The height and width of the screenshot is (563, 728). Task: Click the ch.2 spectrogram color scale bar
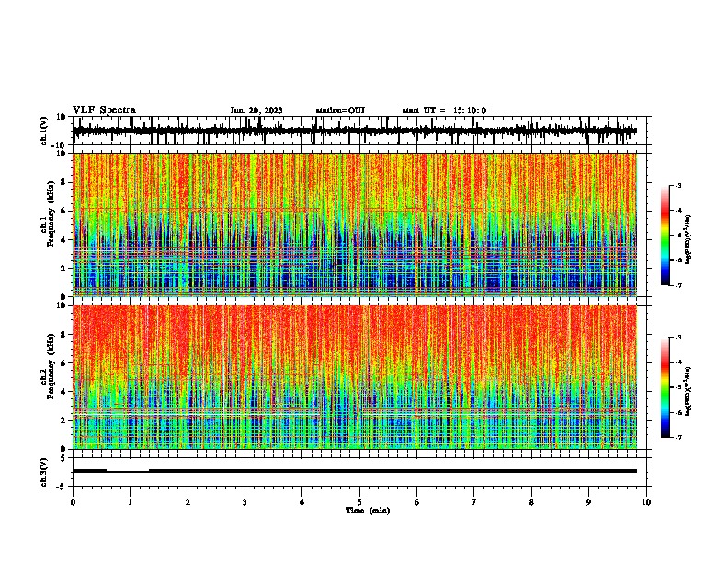tap(665, 387)
